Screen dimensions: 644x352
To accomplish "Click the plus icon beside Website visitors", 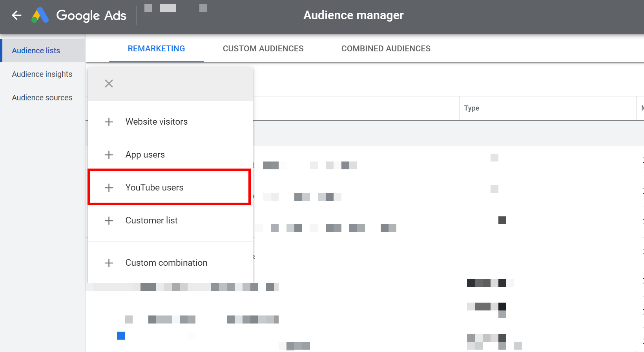I will point(109,122).
